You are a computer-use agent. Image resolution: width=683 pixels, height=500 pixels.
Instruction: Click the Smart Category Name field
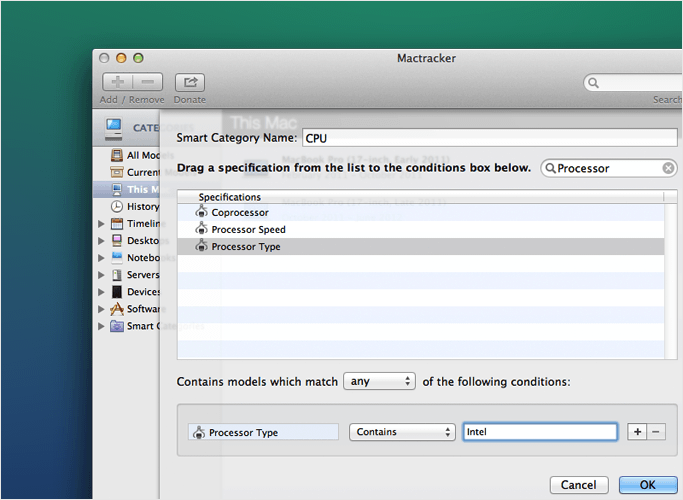click(x=490, y=138)
